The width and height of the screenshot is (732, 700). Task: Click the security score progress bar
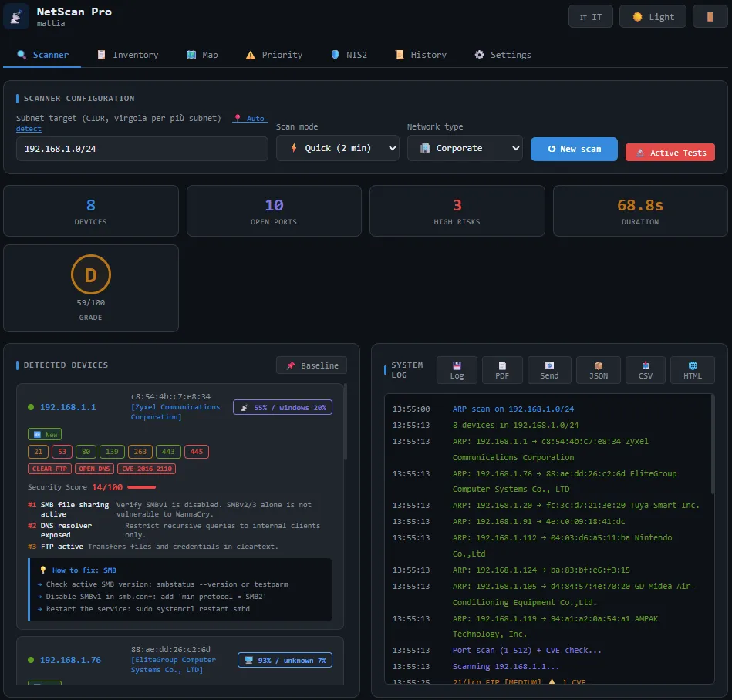[x=141, y=487]
